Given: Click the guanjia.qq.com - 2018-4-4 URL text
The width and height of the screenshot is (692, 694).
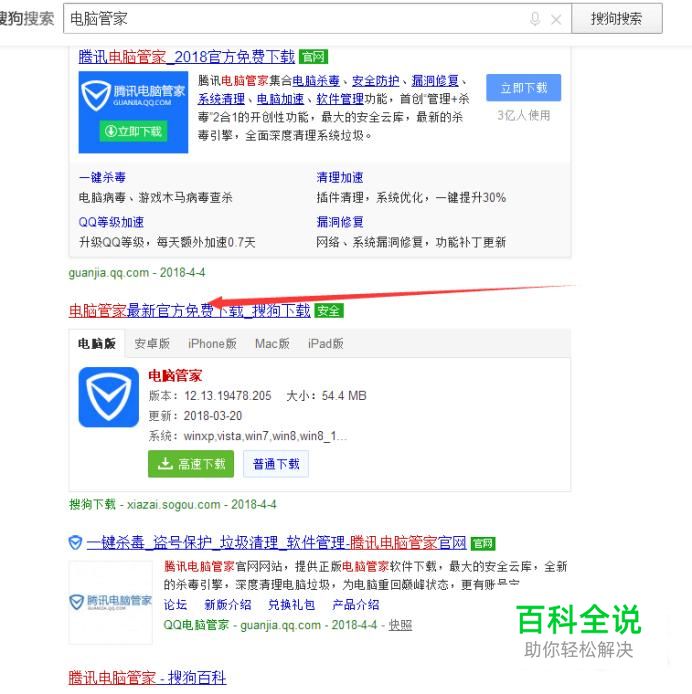Looking at the screenshot, I should (137, 273).
